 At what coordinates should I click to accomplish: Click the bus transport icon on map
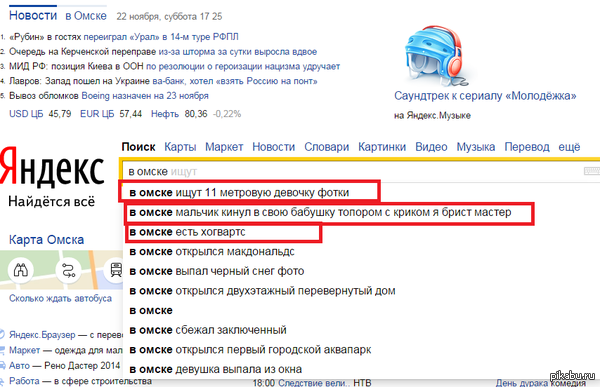[x=116, y=270]
